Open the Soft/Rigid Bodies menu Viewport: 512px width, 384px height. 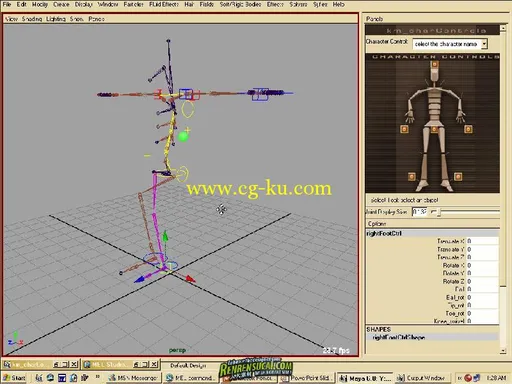click(240, 4)
